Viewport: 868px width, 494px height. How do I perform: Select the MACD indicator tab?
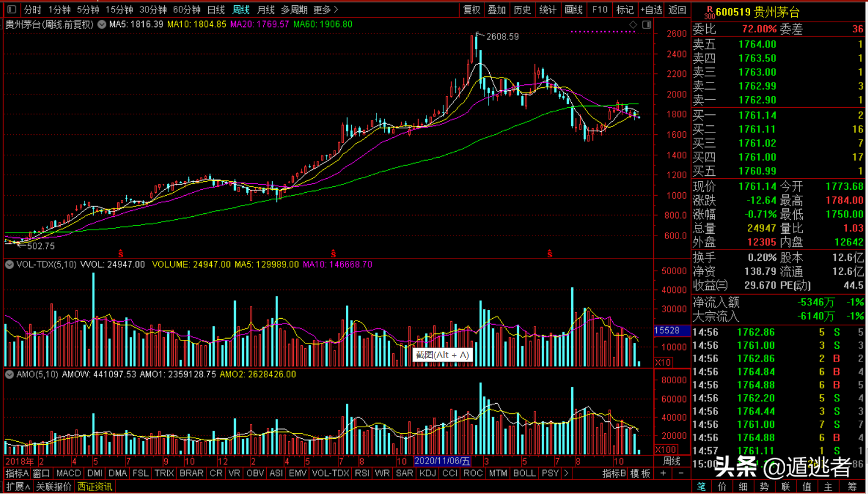tap(69, 473)
